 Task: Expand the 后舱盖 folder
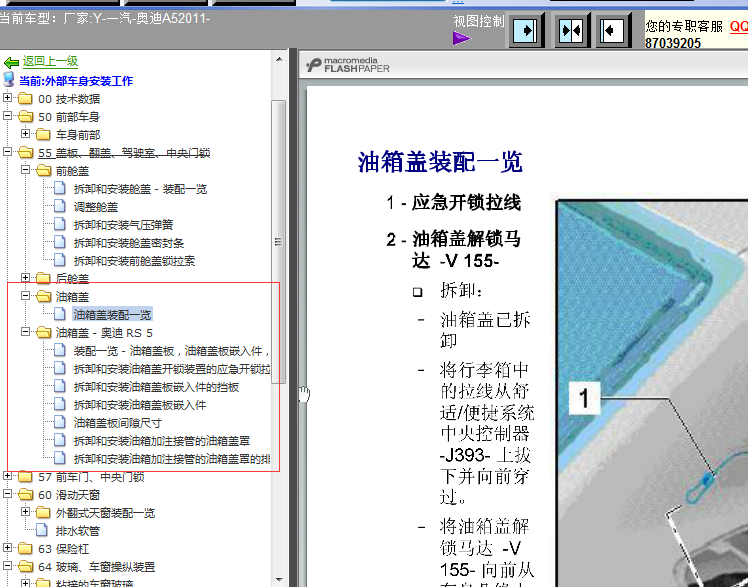pyautogui.click(x=25, y=278)
